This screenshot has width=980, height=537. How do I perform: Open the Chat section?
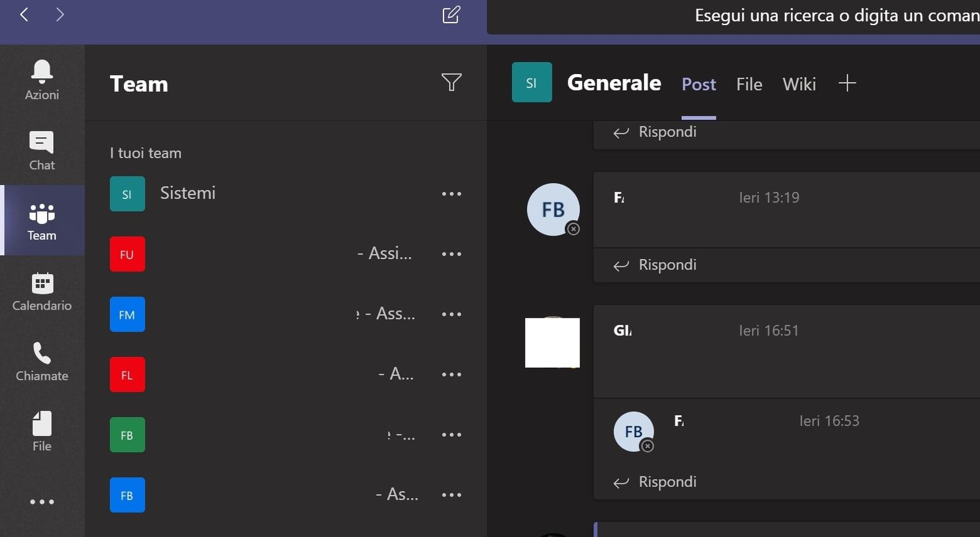[x=42, y=151]
